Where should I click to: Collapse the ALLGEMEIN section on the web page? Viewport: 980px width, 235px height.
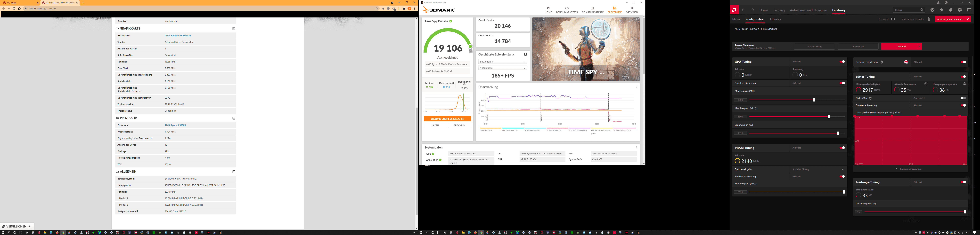(234, 172)
